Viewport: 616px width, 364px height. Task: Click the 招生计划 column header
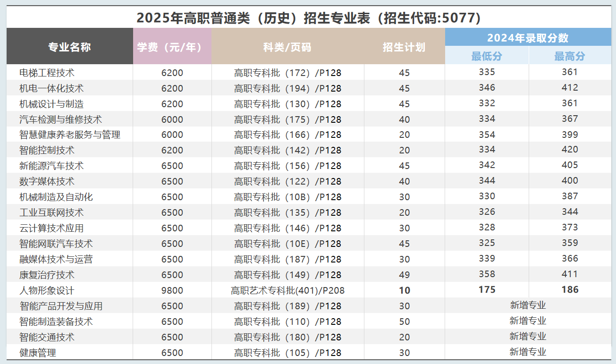[x=404, y=47]
